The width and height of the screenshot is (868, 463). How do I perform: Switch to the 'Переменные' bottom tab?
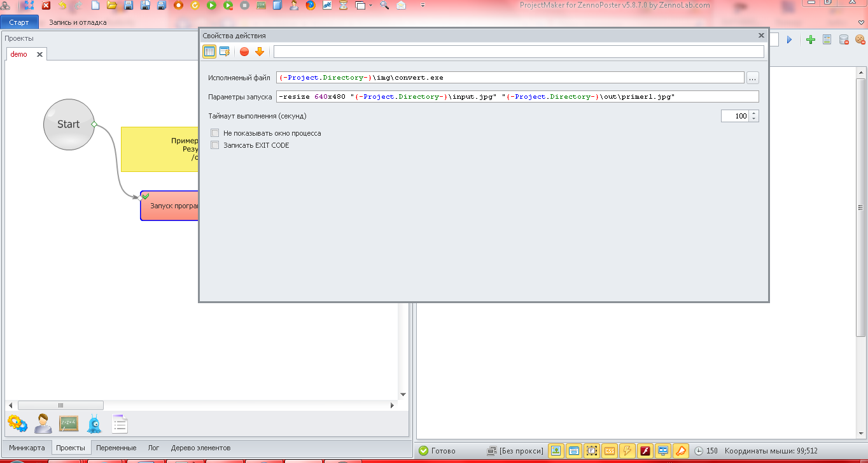tap(116, 448)
